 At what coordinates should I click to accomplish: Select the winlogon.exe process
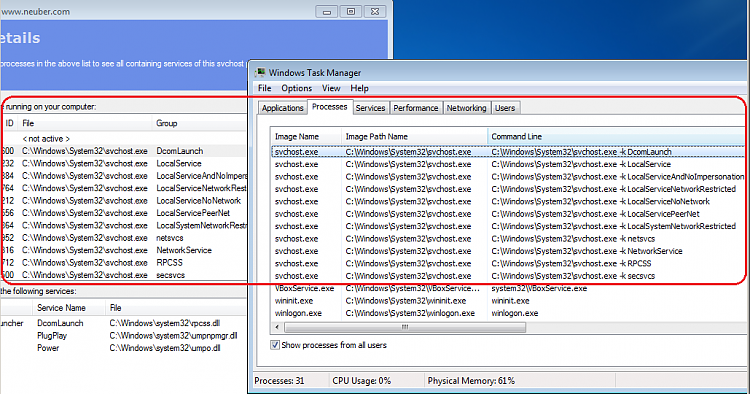pos(508,313)
